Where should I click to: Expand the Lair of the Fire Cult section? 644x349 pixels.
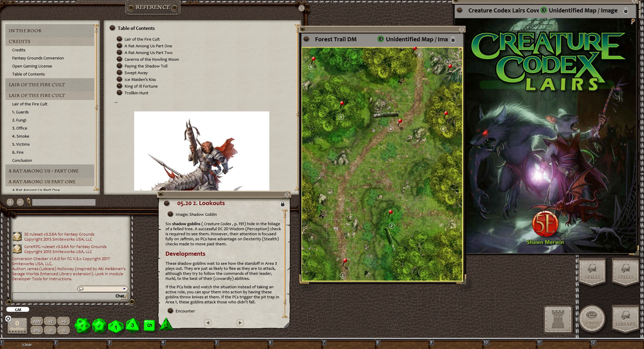37,85
